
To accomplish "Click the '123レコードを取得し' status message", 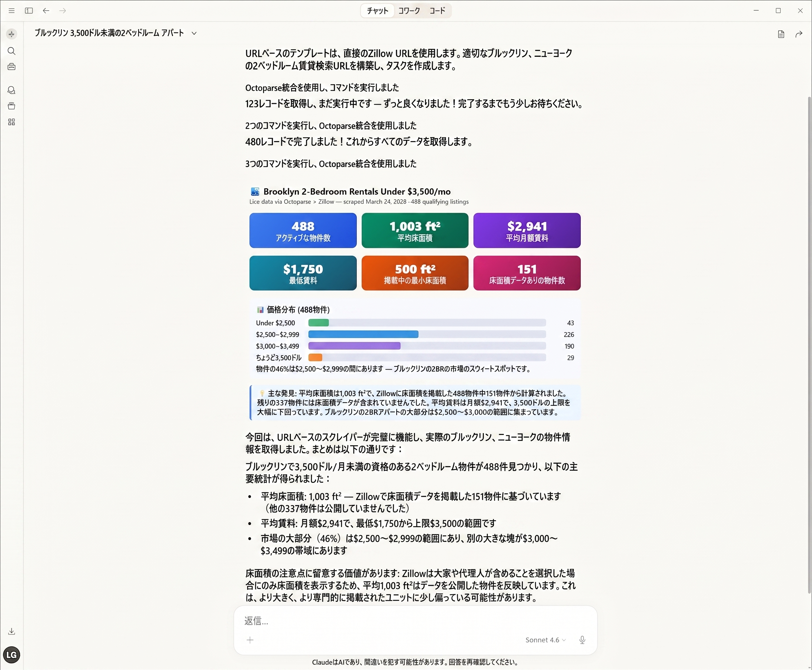I will 414,104.
